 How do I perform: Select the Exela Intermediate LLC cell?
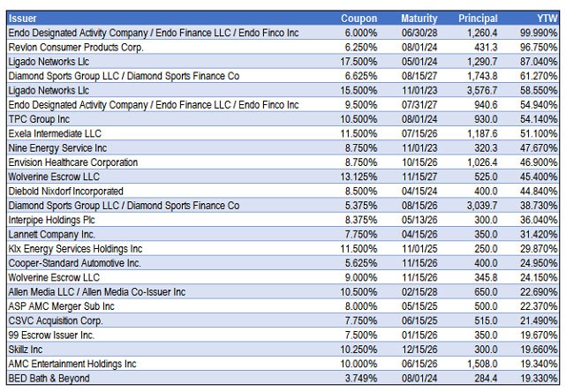(x=55, y=133)
